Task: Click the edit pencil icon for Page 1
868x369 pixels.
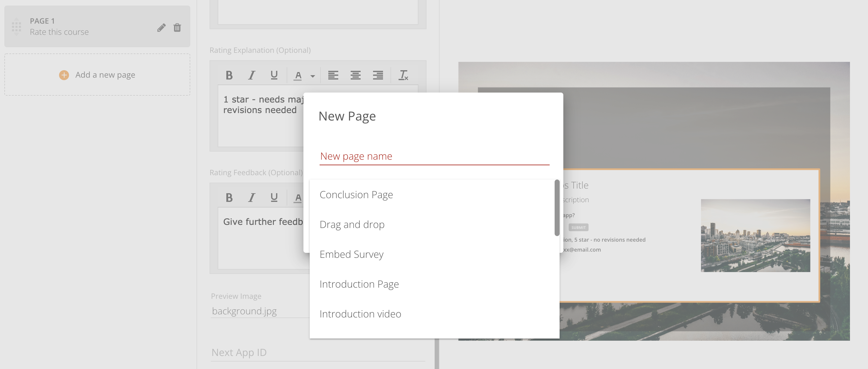Action: click(x=161, y=27)
